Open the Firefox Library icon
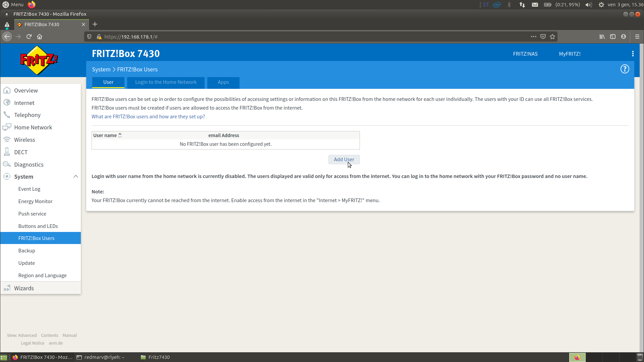This screenshot has width=644, height=362. point(602,37)
